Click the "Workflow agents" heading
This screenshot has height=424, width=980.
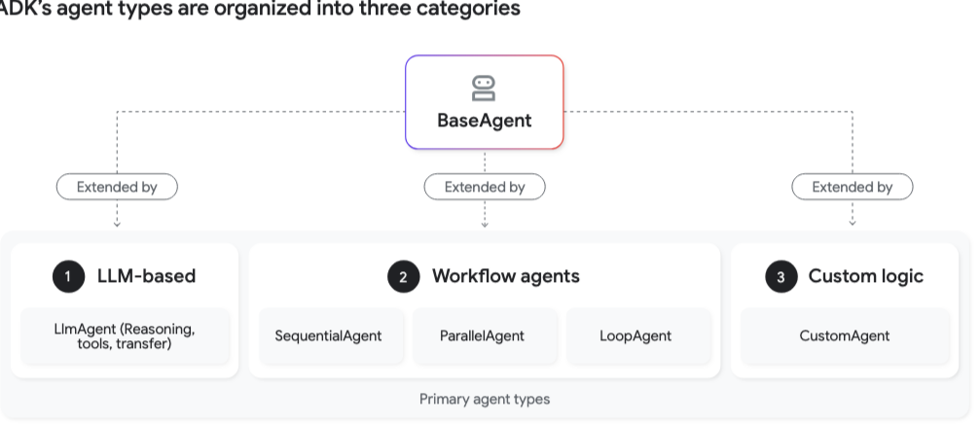click(505, 276)
